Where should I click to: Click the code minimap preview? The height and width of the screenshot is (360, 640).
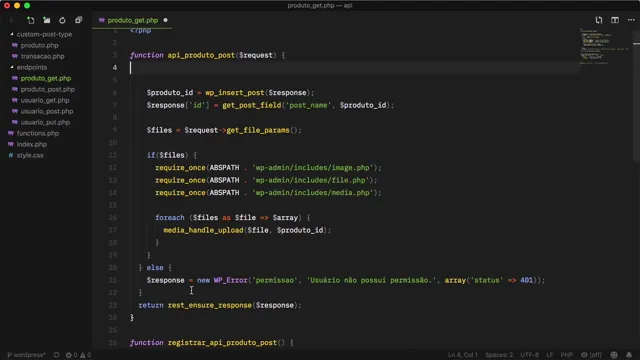click(605, 46)
